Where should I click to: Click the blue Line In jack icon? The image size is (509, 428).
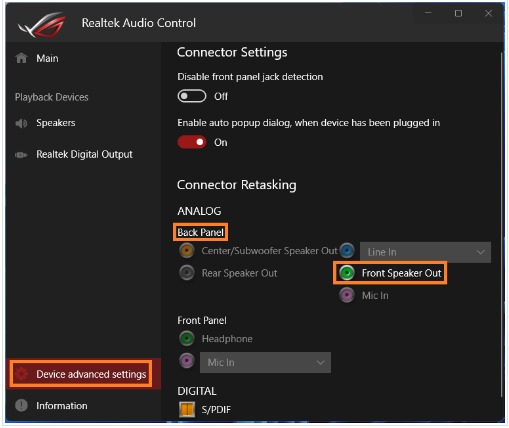coord(347,250)
